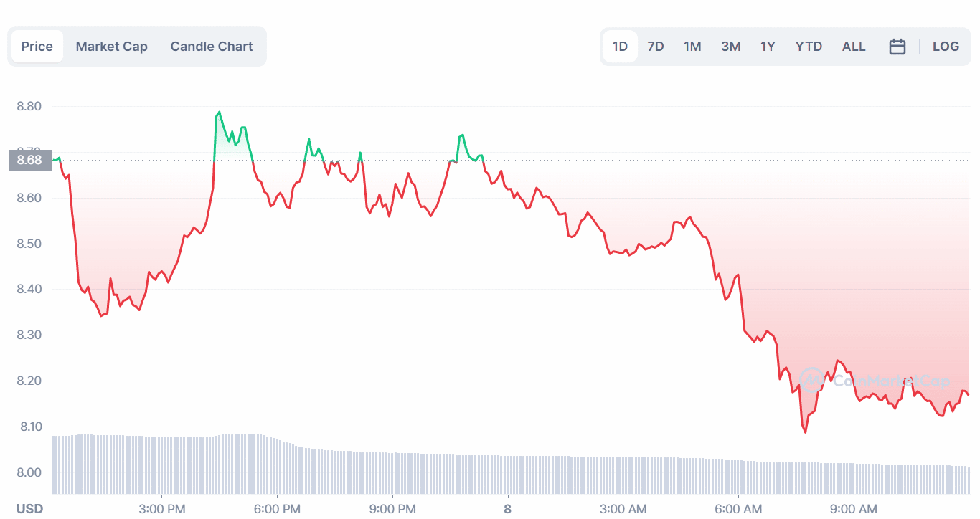This screenshot has width=980, height=519.
Task: Switch to the Price chart tab
Action: point(37,47)
